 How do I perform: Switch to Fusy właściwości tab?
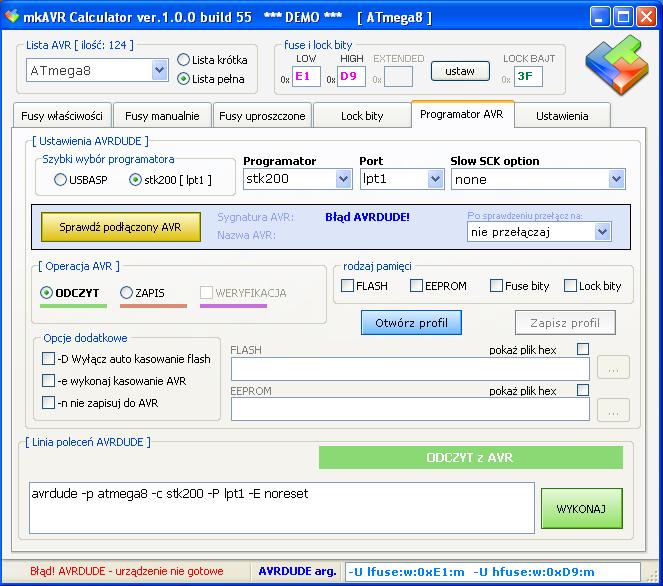(62, 116)
